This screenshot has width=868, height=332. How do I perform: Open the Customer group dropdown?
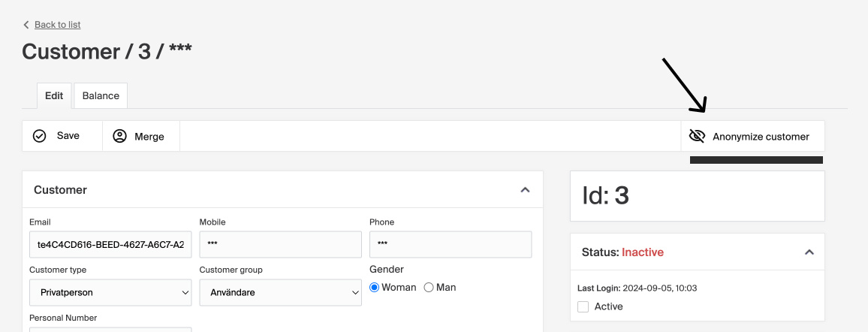coord(280,292)
